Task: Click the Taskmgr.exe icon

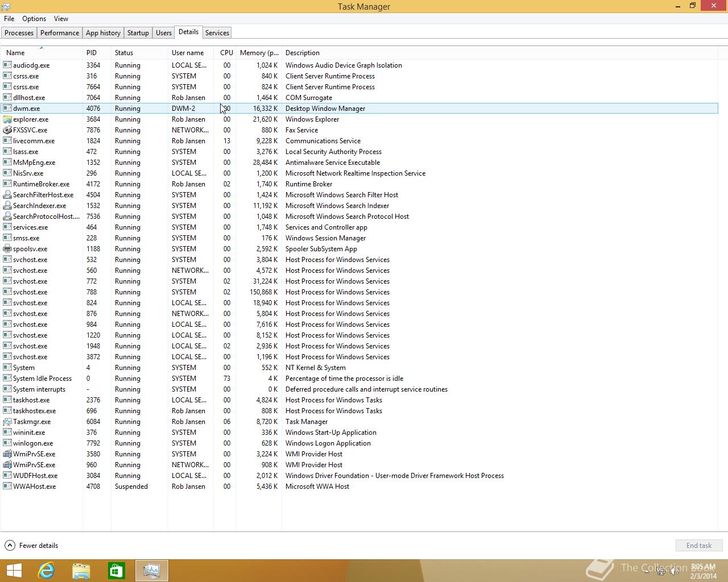Action: [7, 422]
